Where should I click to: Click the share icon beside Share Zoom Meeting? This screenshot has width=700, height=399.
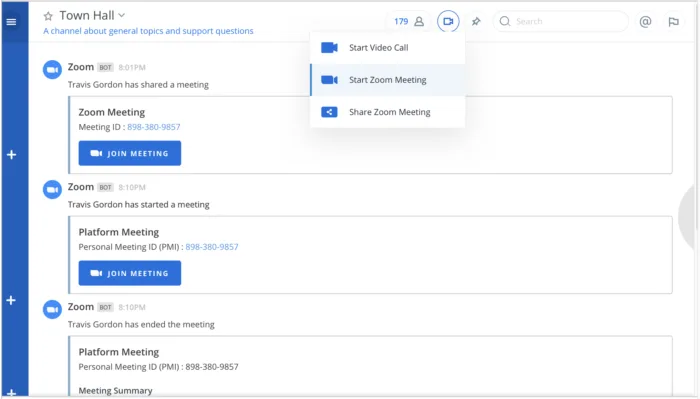tap(329, 112)
